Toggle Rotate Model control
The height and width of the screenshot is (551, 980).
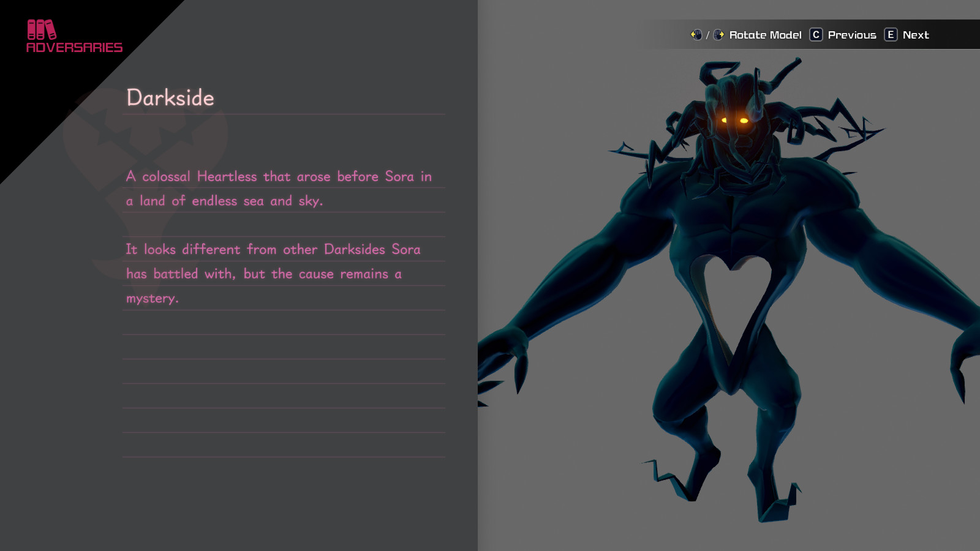[x=766, y=35]
